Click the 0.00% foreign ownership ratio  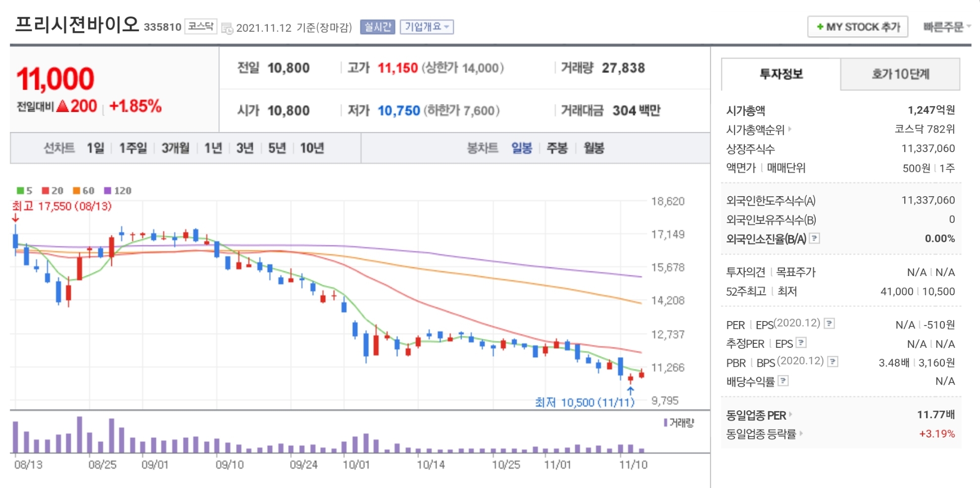(940, 238)
